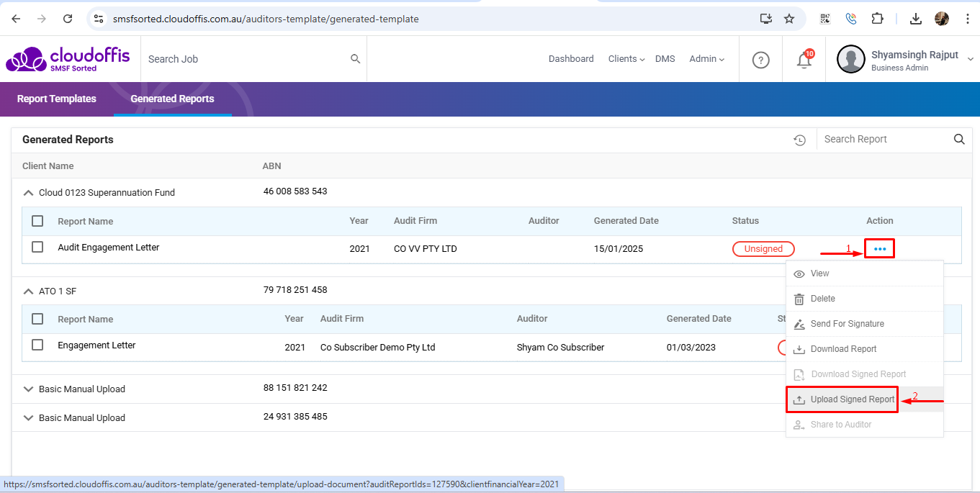Screen dimensions: 980x493
Task: Open browser downloads icon
Action: coord(916,19)
